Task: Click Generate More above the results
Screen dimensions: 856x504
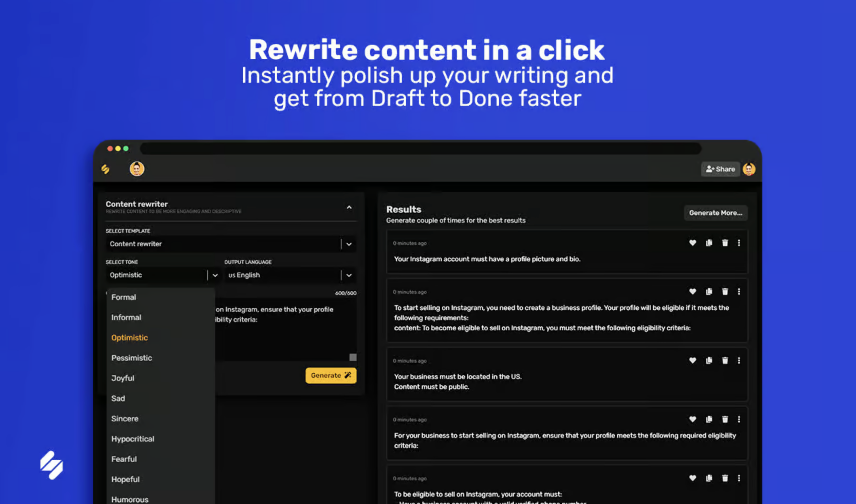Action: pos(716,213)
